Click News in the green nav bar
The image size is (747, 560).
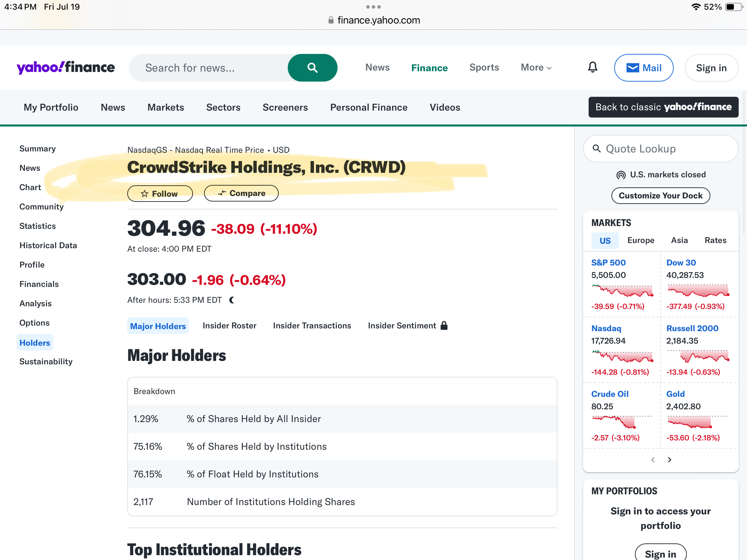tap(113, 108)
